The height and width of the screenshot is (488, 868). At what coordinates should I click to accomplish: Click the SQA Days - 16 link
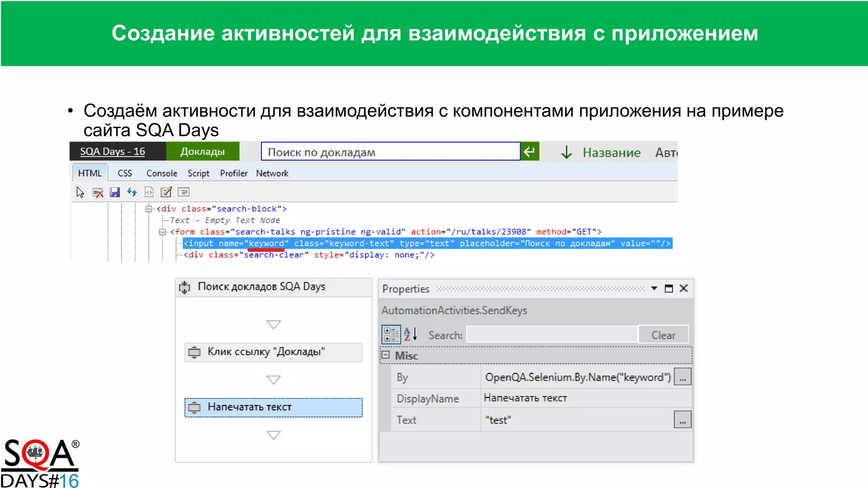[112, 151]
